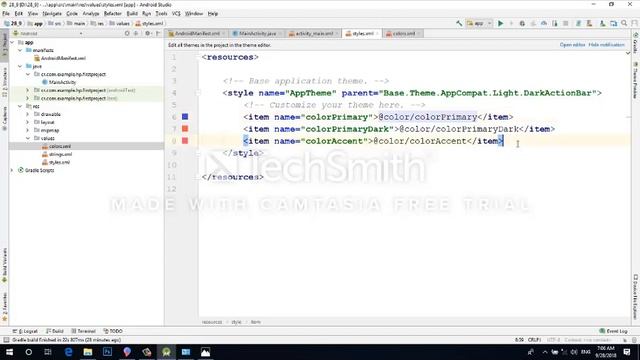Open the VCS menu
The height and width of the screenshot is (360, 640).
click(176, 13)
